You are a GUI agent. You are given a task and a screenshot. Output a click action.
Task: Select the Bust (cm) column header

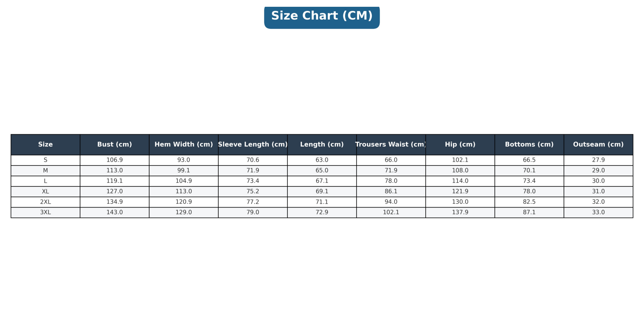pos(115,144)
